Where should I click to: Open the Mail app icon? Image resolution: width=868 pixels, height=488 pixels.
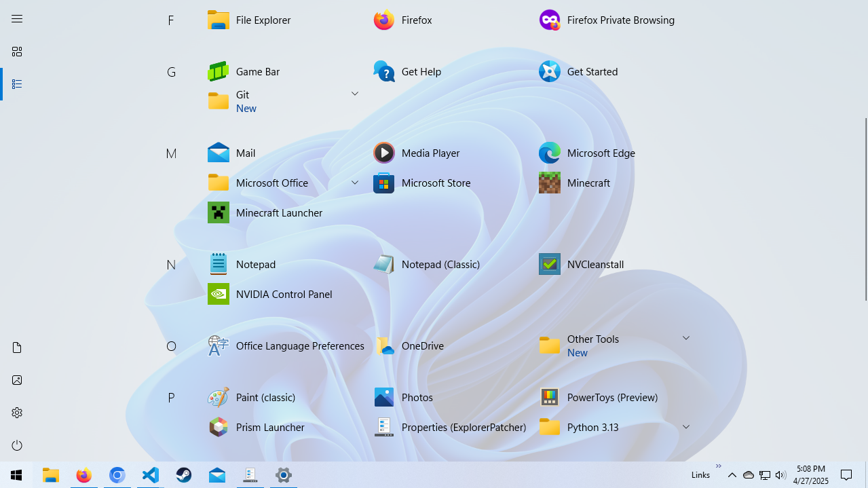[x=219, y=153]
